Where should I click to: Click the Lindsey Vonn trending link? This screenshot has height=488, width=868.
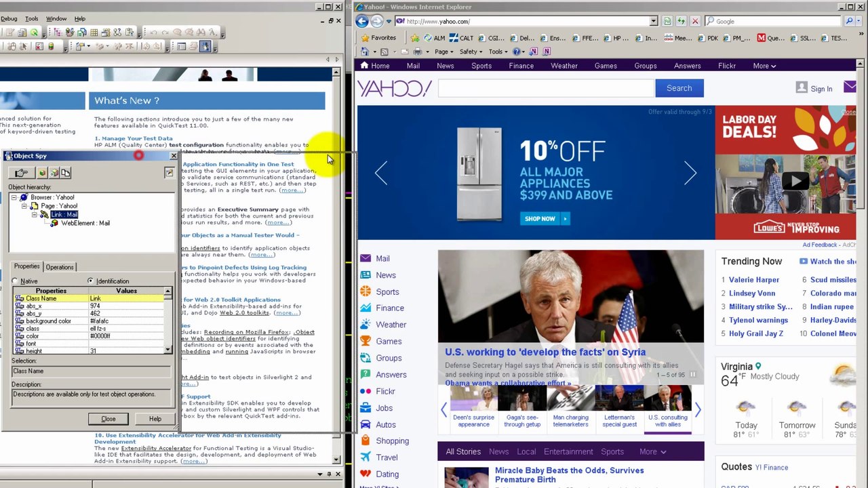(x=752, y=293)
